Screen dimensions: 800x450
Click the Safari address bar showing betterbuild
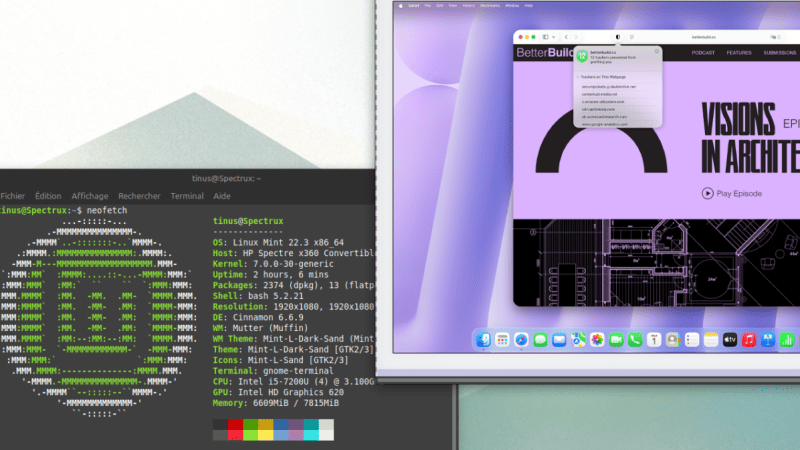(704, 37)
